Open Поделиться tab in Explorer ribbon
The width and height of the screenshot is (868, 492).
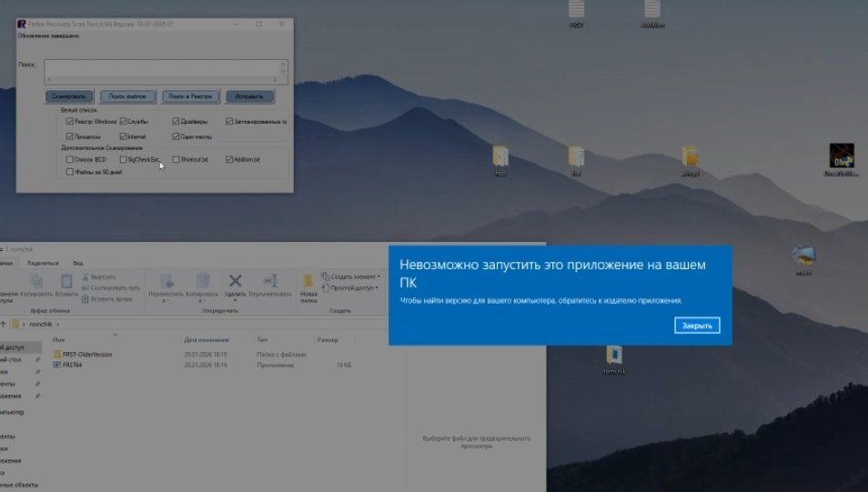(43, 263)
